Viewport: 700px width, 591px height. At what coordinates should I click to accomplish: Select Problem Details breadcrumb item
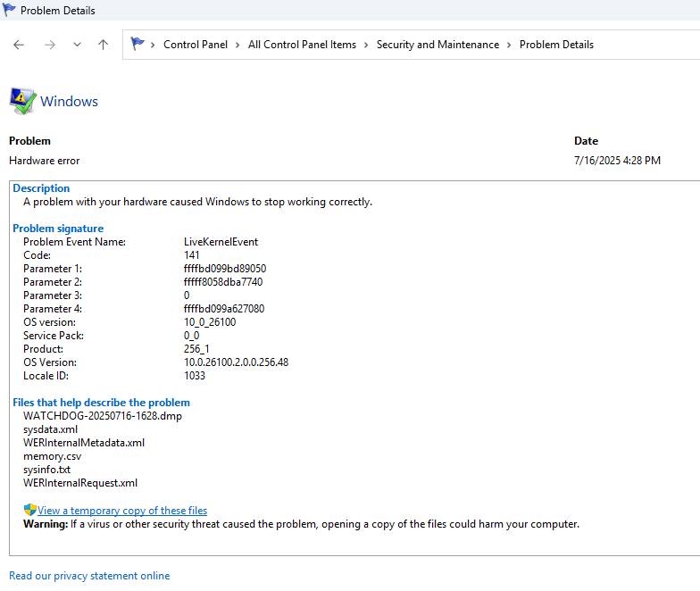[556, 45]
